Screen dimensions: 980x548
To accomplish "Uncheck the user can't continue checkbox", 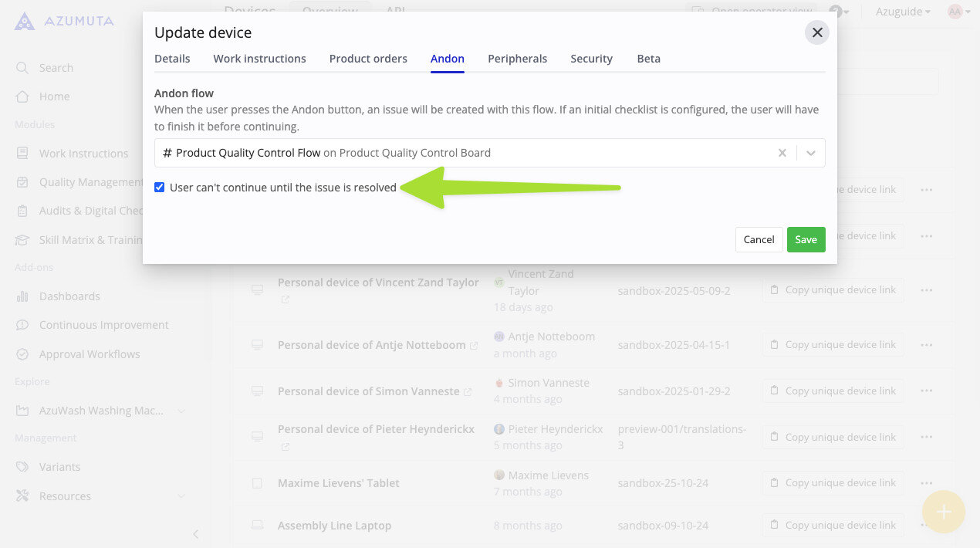I will [x=159, y=187].
